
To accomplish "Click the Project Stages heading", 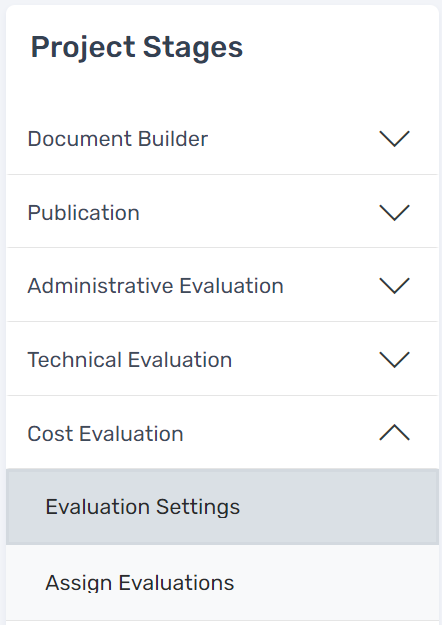I will (137, 47).
